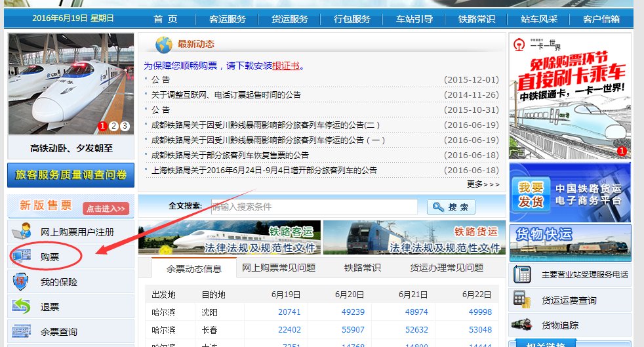Select slide 3 on left train carousel
Image resolution: width=644 pixels, height=347 pixels.
click(x=125, y=126)
